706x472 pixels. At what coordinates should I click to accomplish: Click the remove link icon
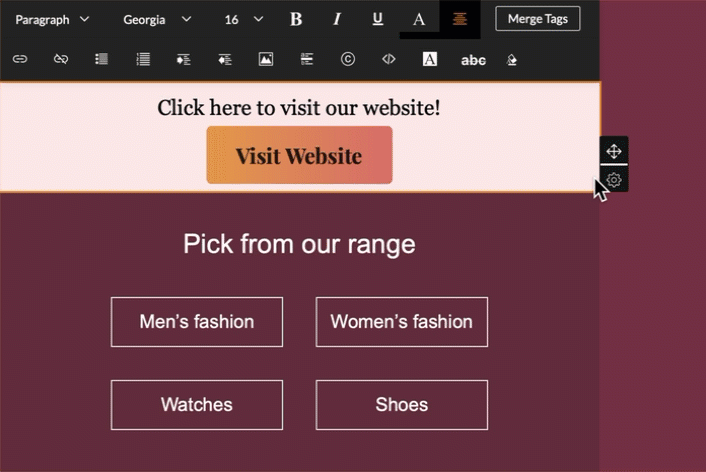[60, 59]
